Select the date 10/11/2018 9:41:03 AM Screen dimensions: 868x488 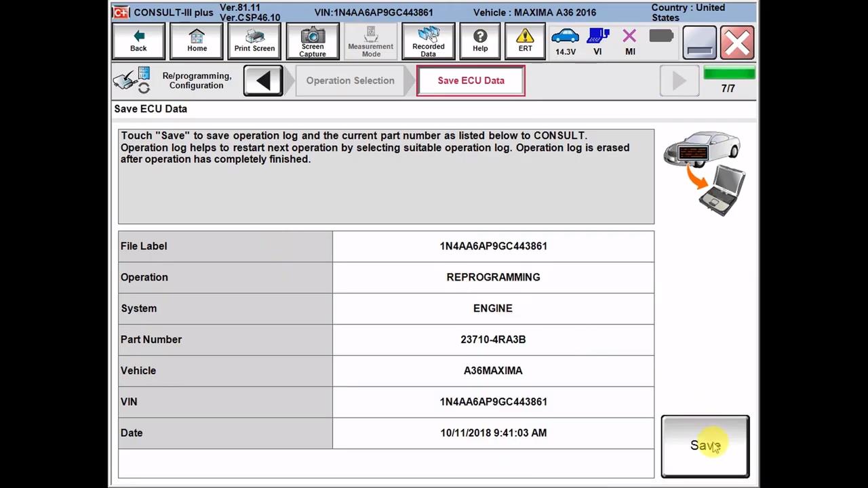pyautogui.click(x=493, y=433)
